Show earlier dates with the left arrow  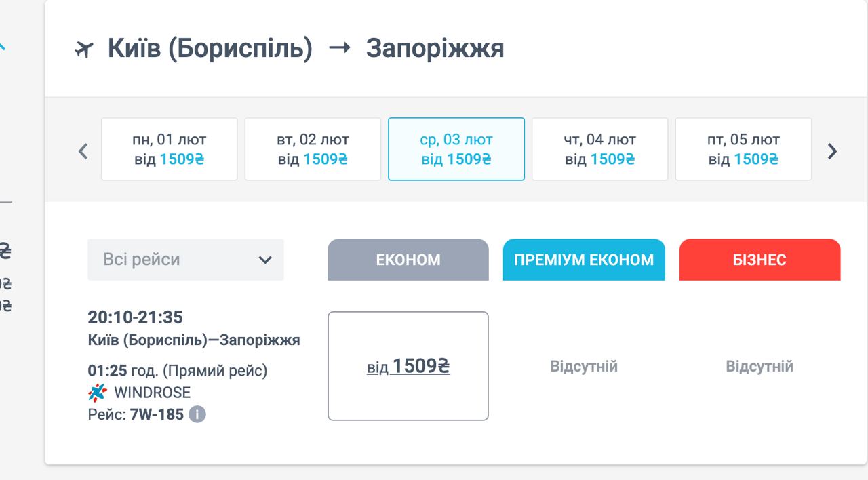tap(83, 151)
